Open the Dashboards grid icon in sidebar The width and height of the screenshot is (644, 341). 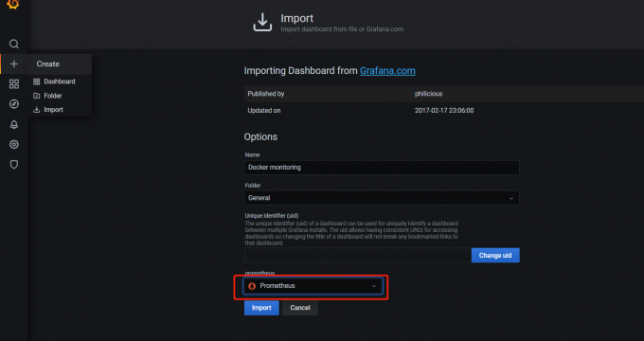click(x=14, y=84)
